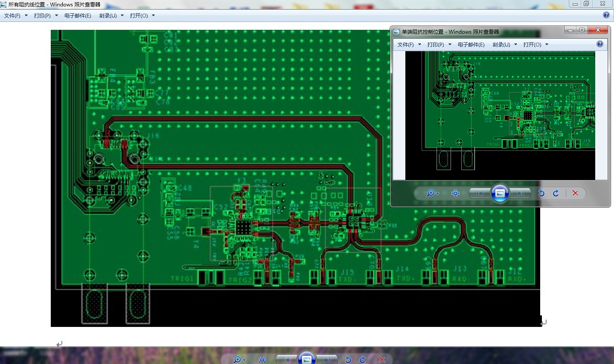Open 打印(P) menu in front 单端阻抗控制位置 window
This screenshot has height=364, width=614.
click(x=439, y=45)
